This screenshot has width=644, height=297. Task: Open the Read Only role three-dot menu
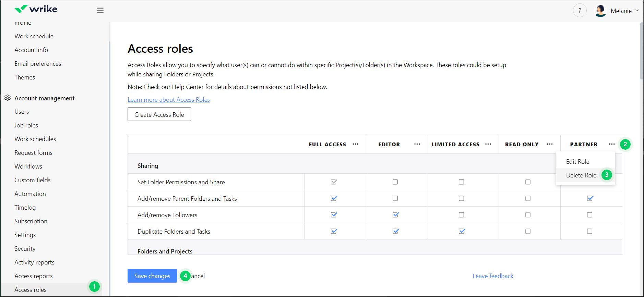(550, 144)
